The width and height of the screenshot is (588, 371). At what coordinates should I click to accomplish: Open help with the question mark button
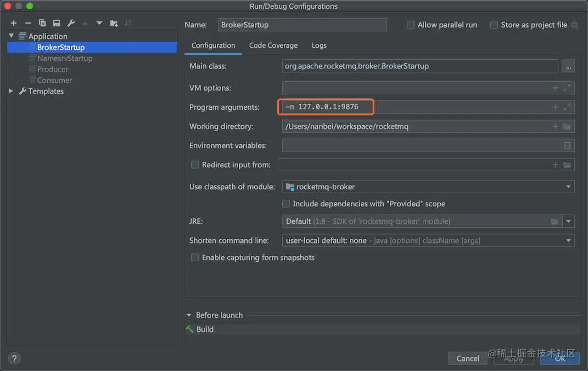pos(14,358)
